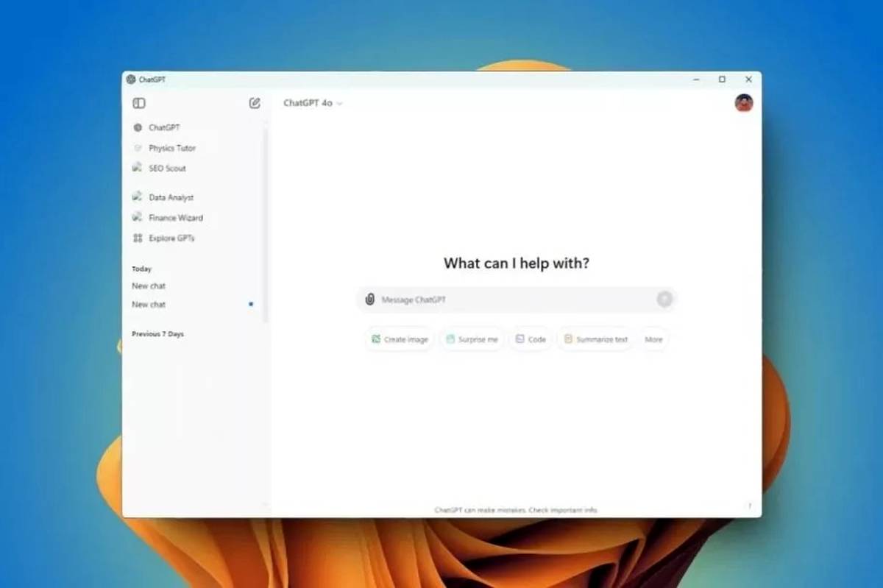Open the user profile avatar

tap(743, 103)
